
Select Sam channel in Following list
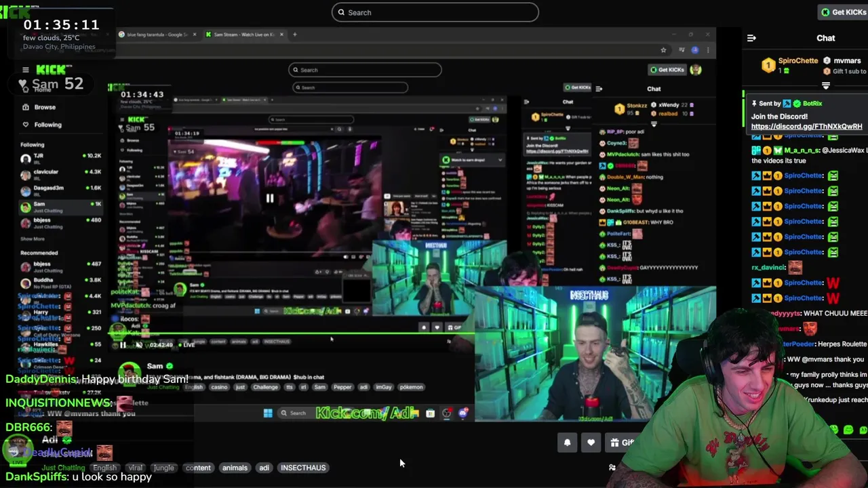point(61,206)
